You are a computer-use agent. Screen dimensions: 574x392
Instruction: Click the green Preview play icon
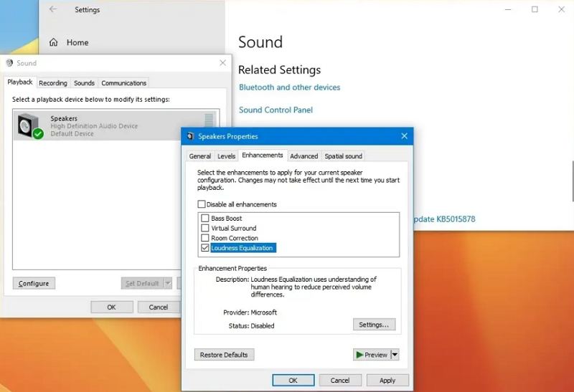coord(359,355)
